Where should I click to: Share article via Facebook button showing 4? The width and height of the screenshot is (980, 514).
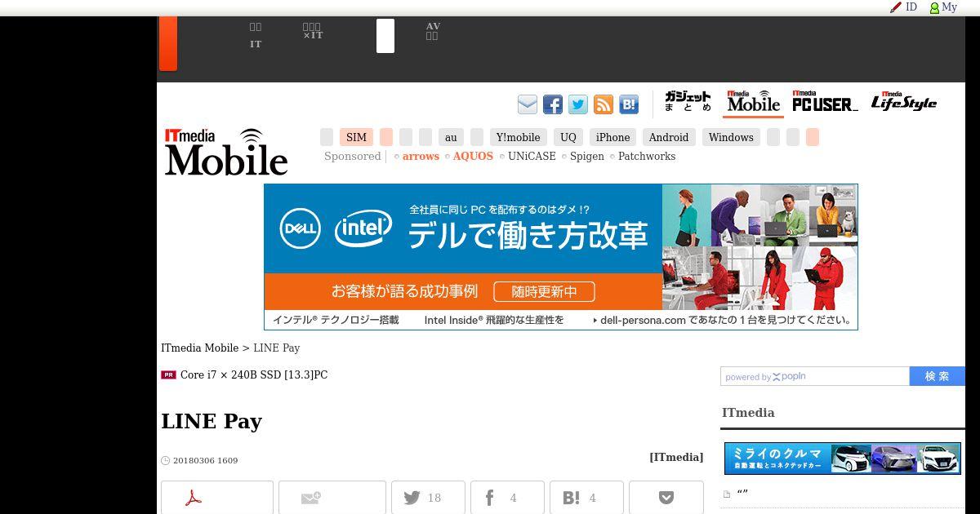click(507, 498)
